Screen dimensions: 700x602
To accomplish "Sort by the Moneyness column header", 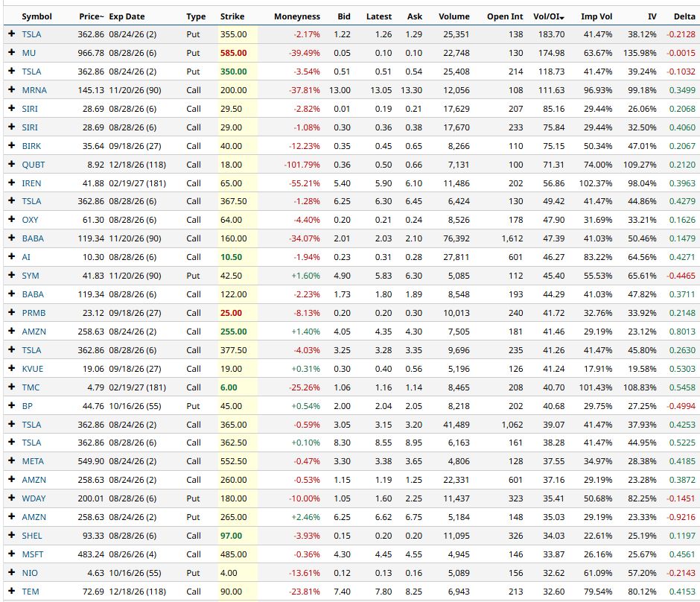I will tap(297, 16).
